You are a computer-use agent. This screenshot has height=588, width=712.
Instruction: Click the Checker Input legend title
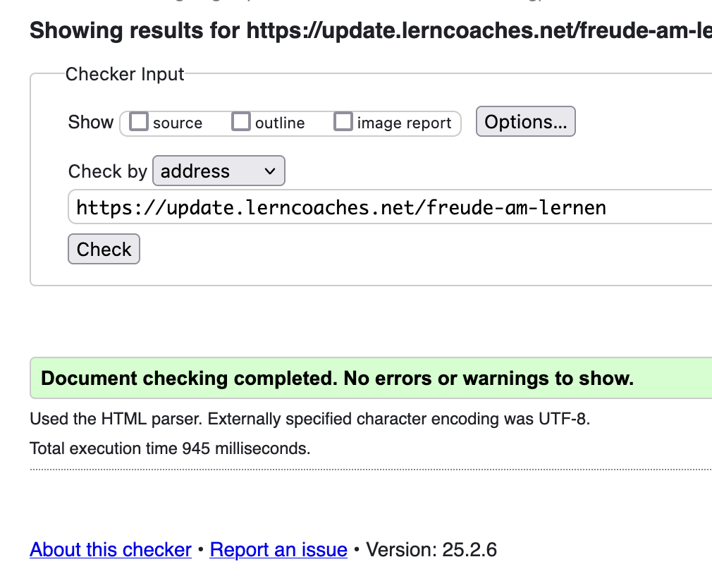[x=125, y=74]
